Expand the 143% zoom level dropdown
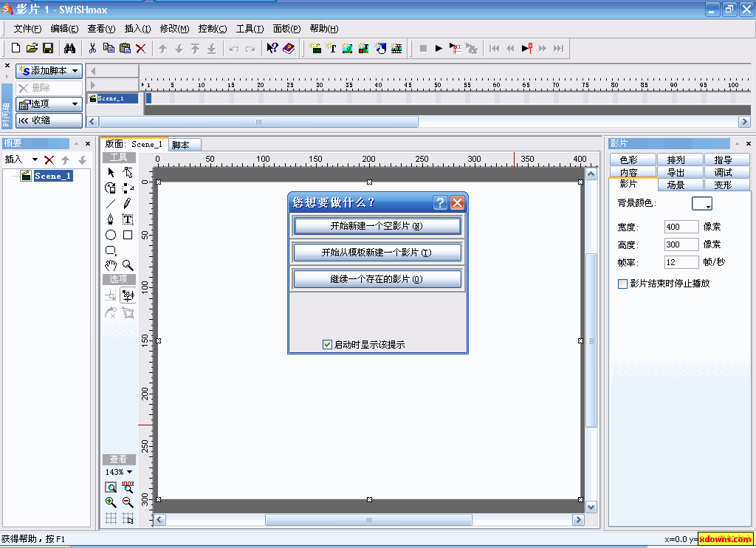 (x=118, y=472)
